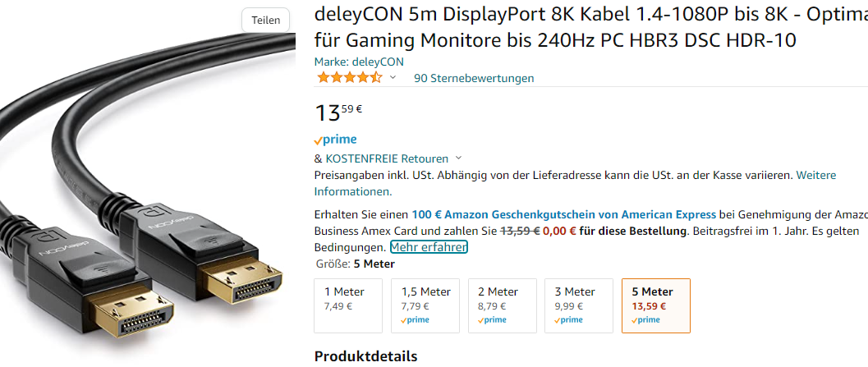
Task: Select the 5 Meter size option
Action: click(x=655, y=305)
